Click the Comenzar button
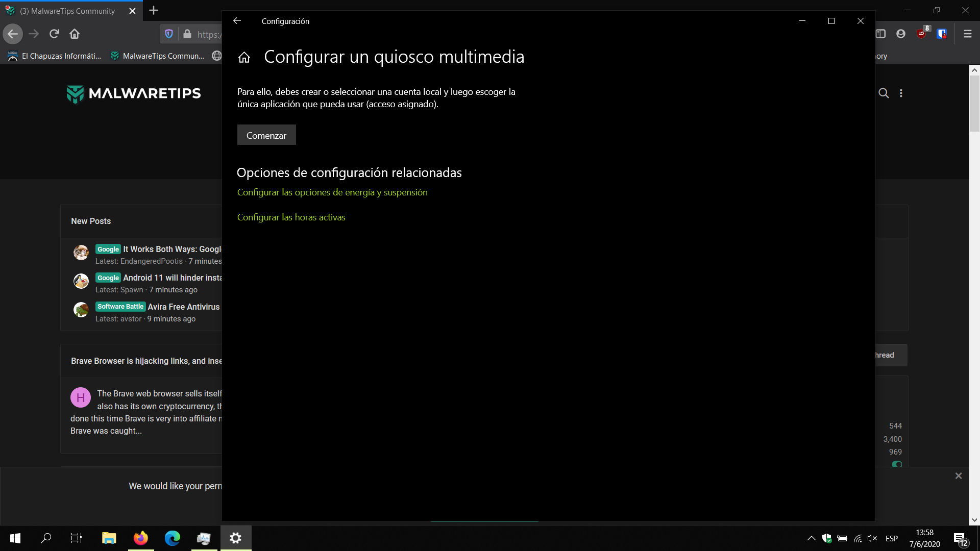The image size is (980, 551). 266,135
